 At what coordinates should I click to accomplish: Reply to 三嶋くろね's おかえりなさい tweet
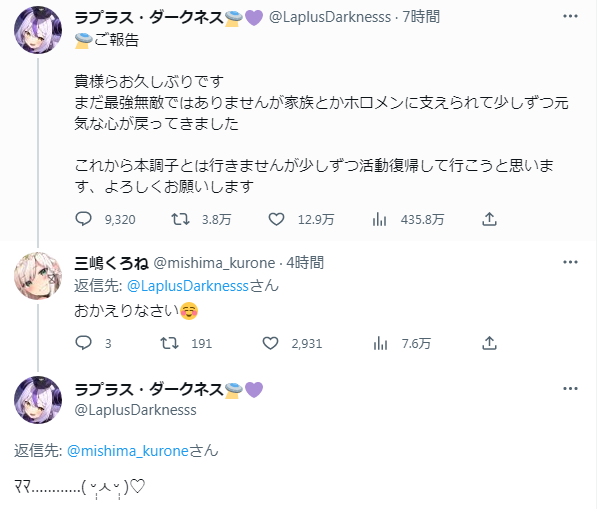pyautogui.click(x=84, y=343)
